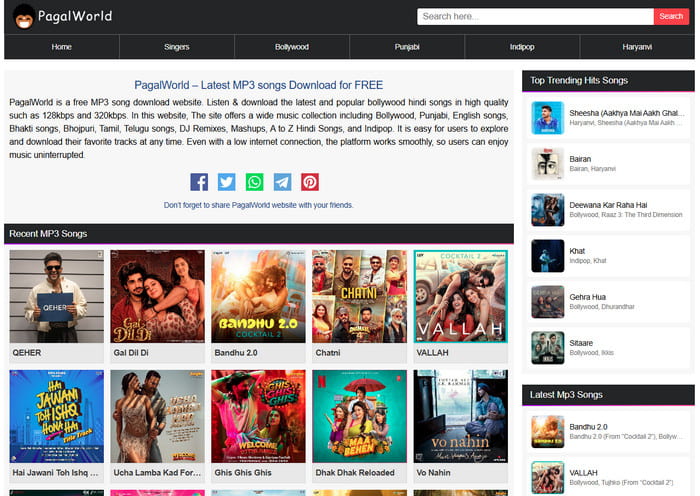The height and width of the screenshot is (496, 700).
Task: Click Dhak Dhak Reloaded song title
Action: (355, 472)
